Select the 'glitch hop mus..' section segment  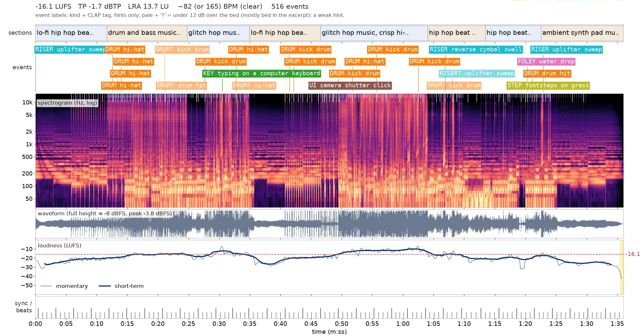pos(218,33)
